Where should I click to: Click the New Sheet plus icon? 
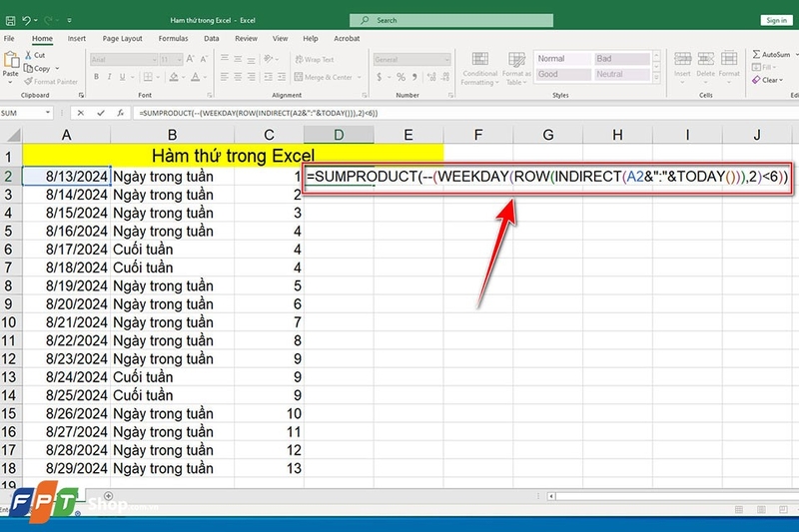pos(109,496)
